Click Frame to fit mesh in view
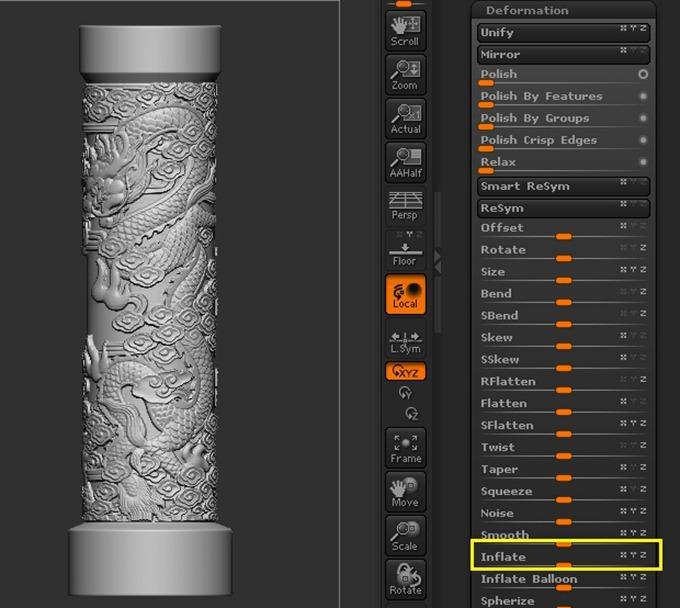Viewport: 680px width, 608px height. pyautogui.click(x=405, y=448)
